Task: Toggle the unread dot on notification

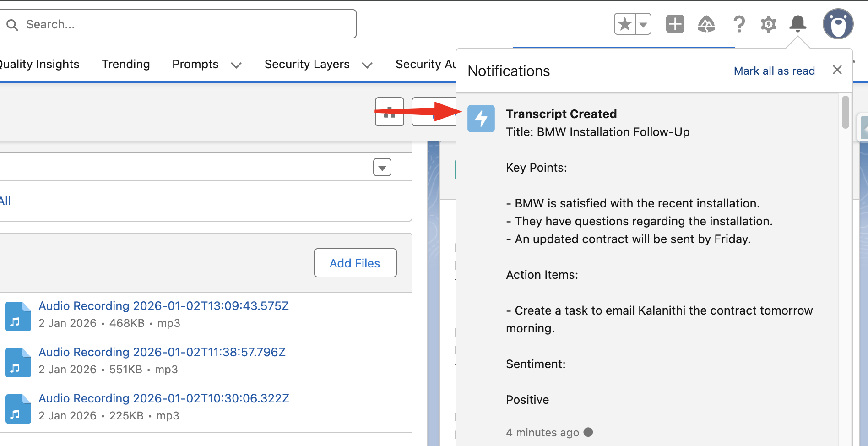Action: click(x=589, y=432)
